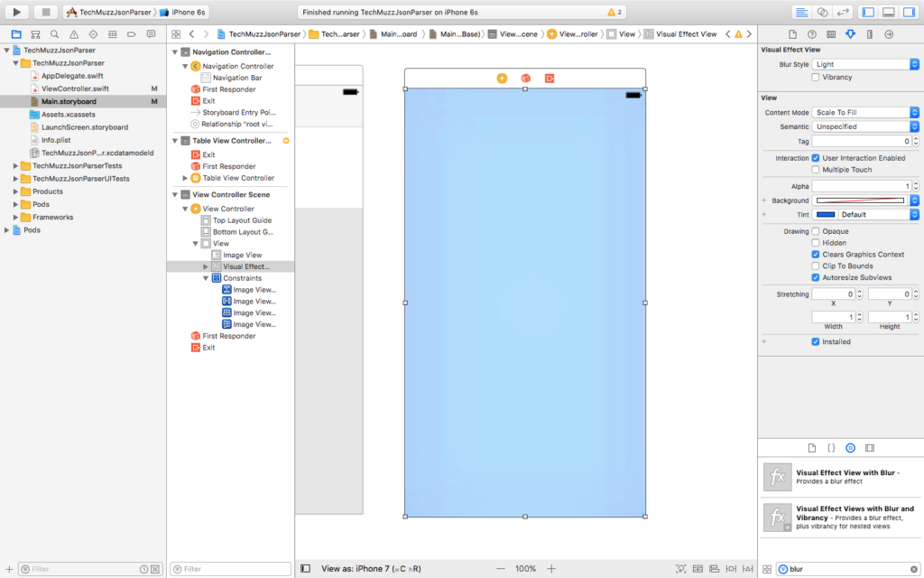
Task: Click View as: iPhone 7 device bar
Action: point(371,569)
